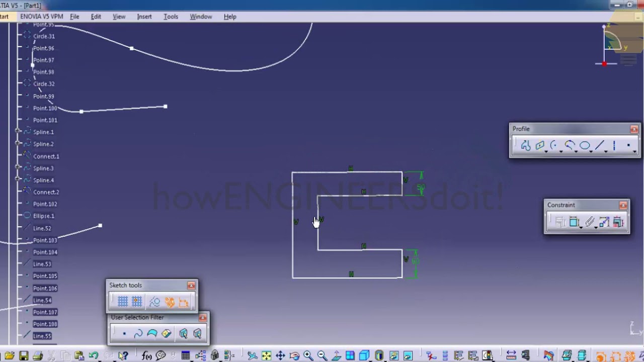
Task: Click the Pan view icon
Action: tap(280, 355)
